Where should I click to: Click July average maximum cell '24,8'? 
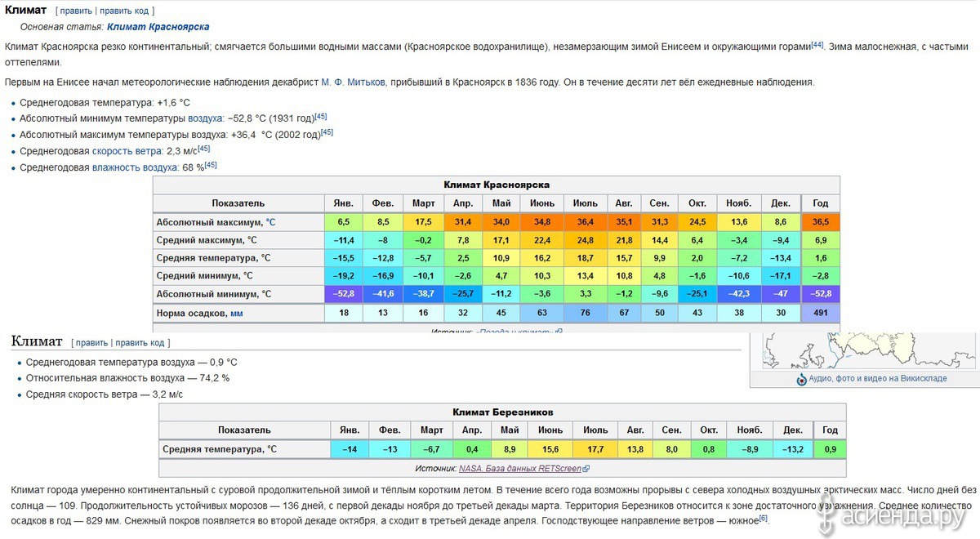[585, 240]
